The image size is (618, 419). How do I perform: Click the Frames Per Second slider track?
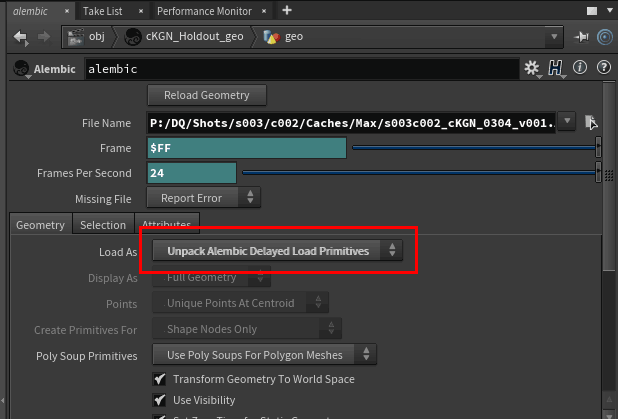click(419, 172)
